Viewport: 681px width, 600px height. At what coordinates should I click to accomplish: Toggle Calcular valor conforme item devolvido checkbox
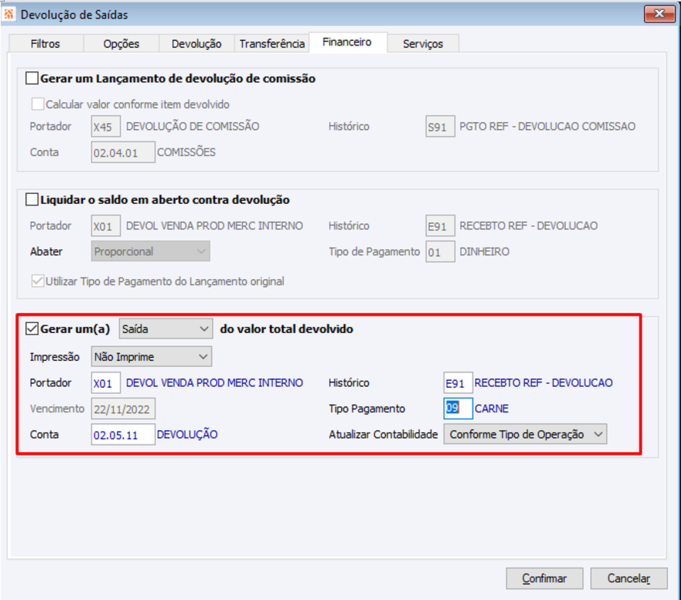[38, 104]
